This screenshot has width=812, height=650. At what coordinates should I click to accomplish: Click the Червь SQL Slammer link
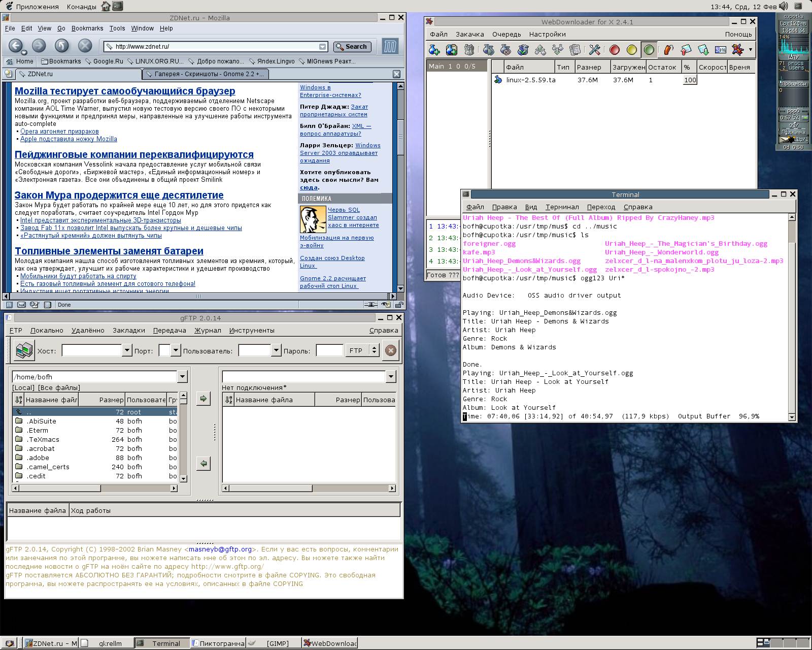353,217
